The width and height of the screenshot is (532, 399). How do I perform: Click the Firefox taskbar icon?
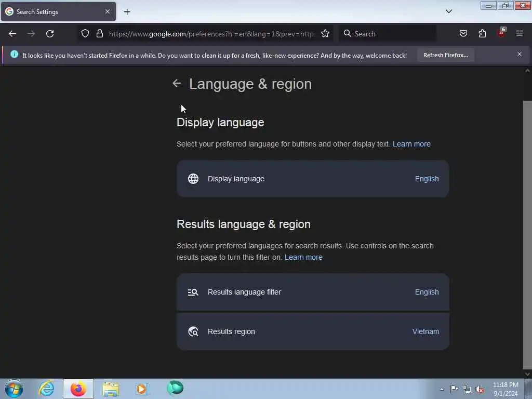(x=78, y=389)
